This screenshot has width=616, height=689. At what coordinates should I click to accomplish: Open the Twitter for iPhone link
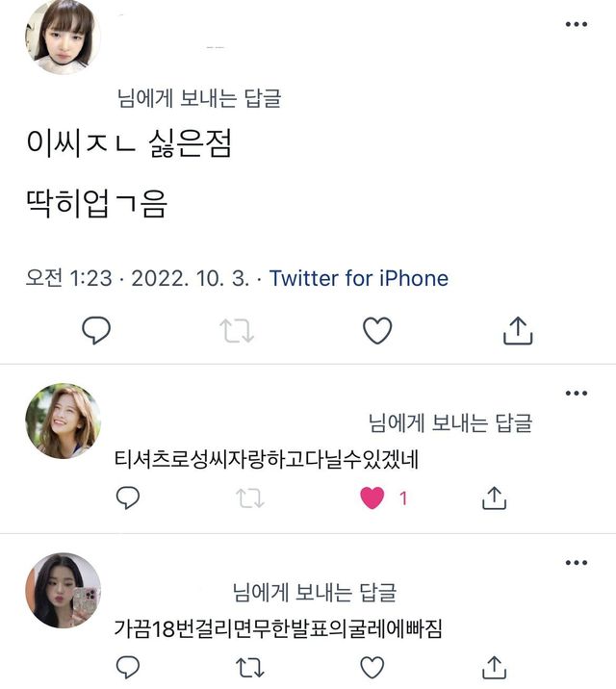coord(359,278)
